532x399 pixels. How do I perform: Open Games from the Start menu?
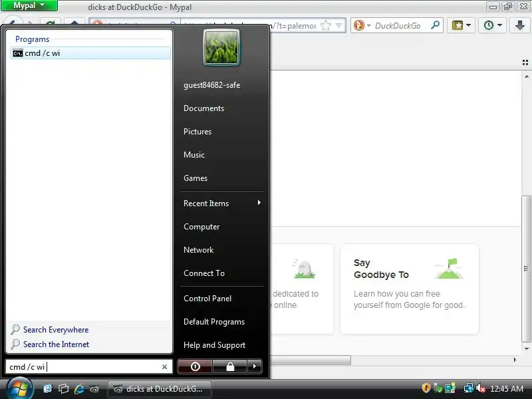196,178
